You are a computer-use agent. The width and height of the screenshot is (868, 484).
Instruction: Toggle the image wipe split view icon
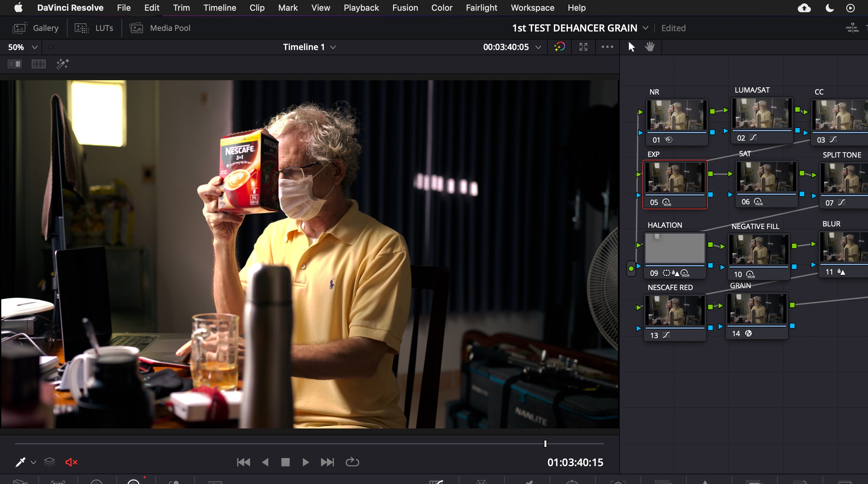[x=15, y=64]
